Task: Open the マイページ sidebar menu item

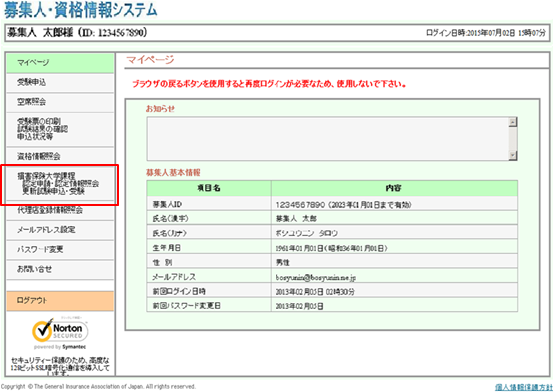Action: coord(60,63)
